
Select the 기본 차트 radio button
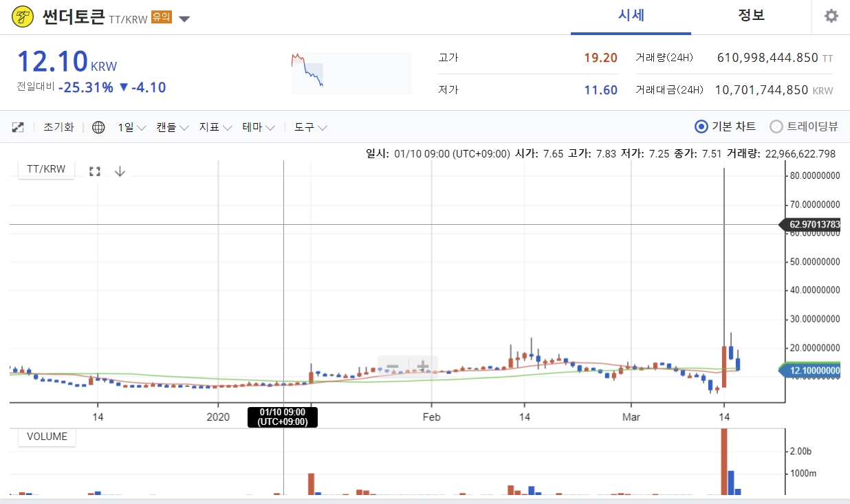[x=701, y=127]
